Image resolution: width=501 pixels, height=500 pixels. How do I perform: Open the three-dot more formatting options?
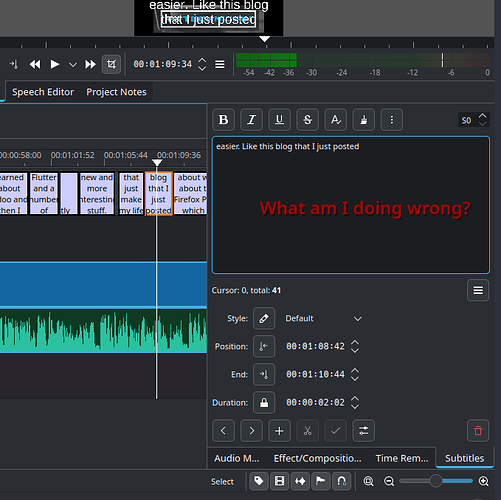[392, 120]
